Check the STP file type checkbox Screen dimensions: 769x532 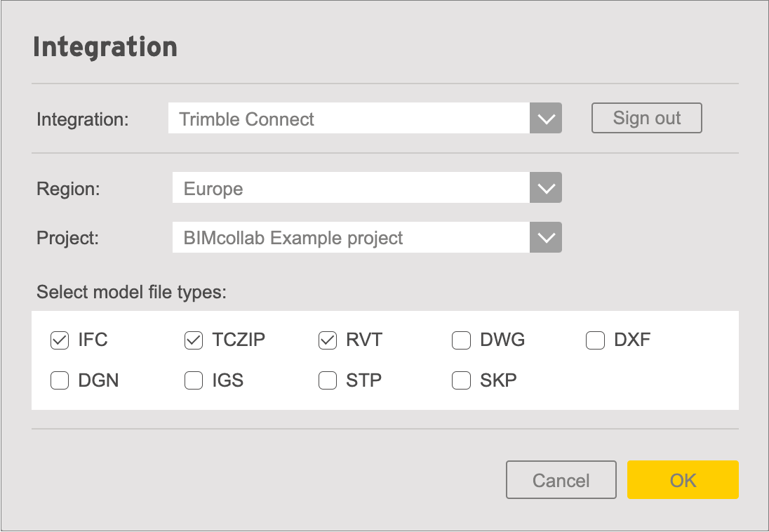pos(327,380)
